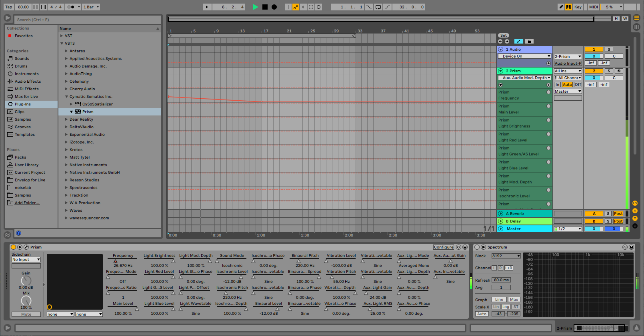
Task: Collapse the Cymatic Somatics Inc. folder
Action: pyautogui.click(x=67, y=97)
